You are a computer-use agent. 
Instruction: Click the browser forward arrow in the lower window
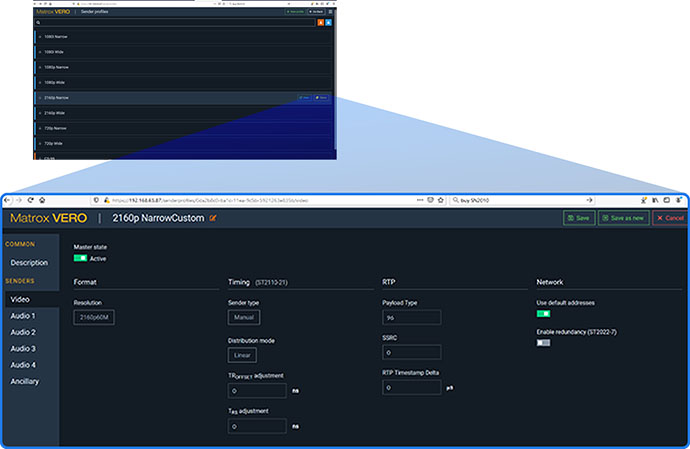tap(18, 200)
